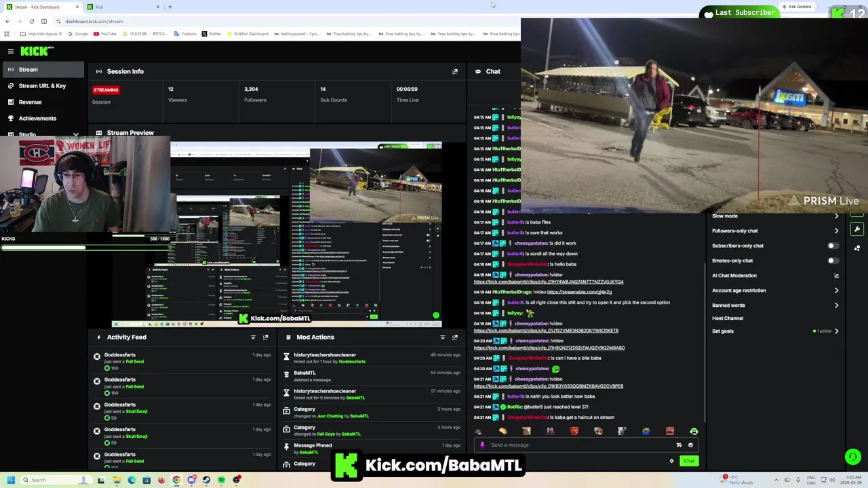
Task: Pop out the Activity Feed panel
Action: click(265, 337)
